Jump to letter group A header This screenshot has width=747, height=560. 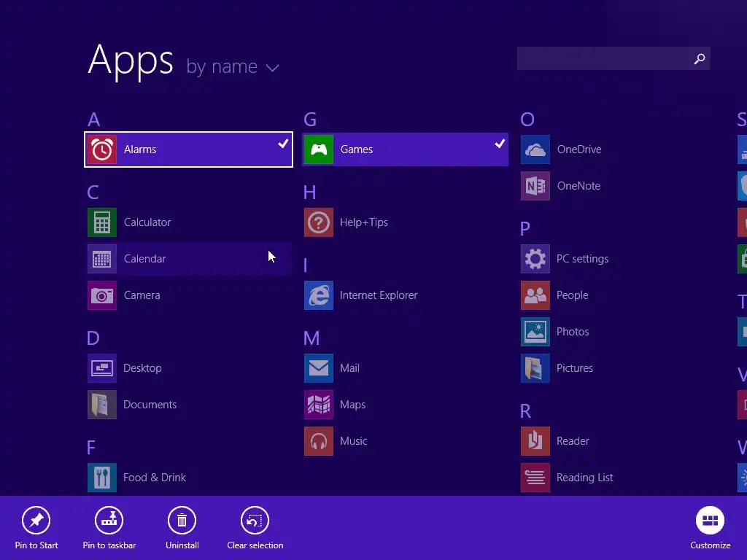[94, 119]
